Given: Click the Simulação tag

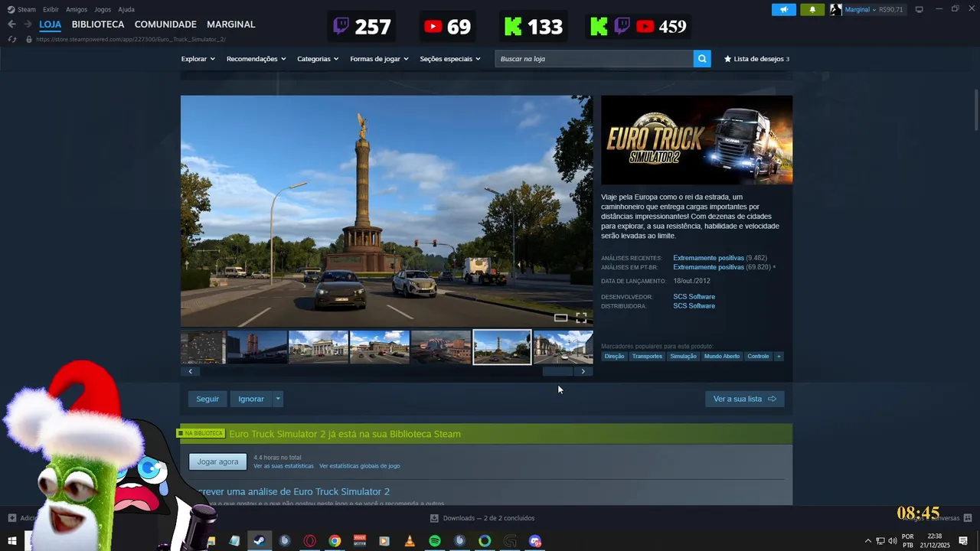Looking at the screenshot, I should coord(683,356).
